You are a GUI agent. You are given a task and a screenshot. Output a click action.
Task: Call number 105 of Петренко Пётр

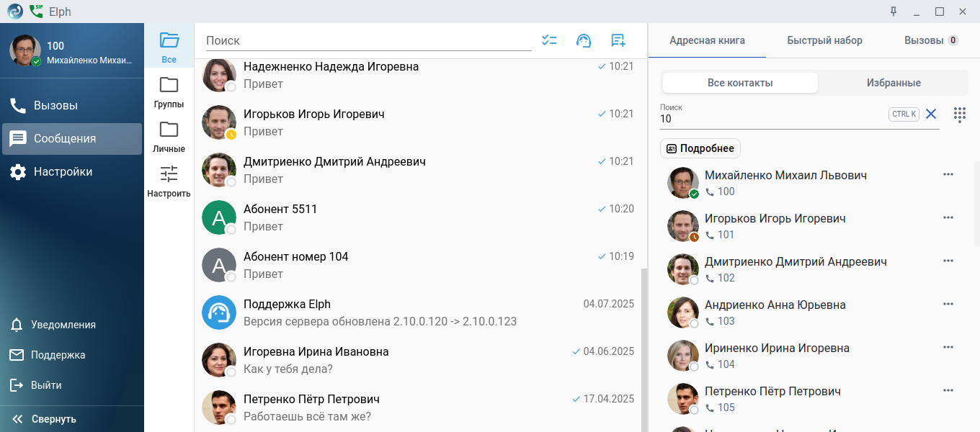click(720, 408)
